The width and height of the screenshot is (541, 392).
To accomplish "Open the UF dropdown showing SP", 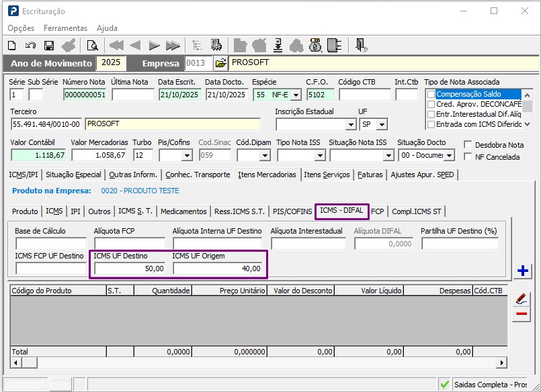I will [382, 125].
